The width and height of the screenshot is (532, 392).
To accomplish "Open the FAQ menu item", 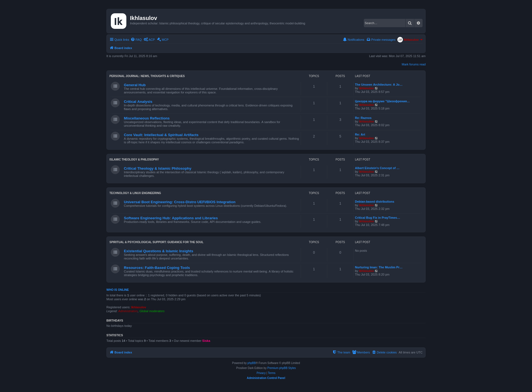I will click(136, 40).
